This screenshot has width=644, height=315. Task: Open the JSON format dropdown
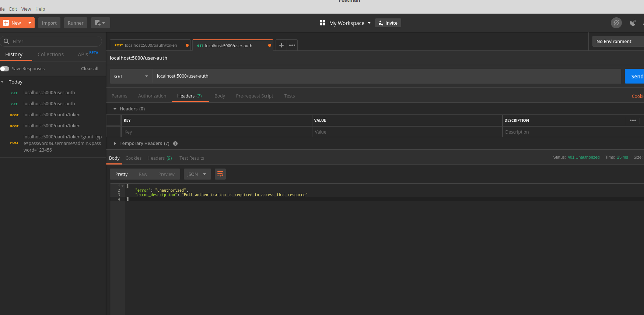click(197, 174)
